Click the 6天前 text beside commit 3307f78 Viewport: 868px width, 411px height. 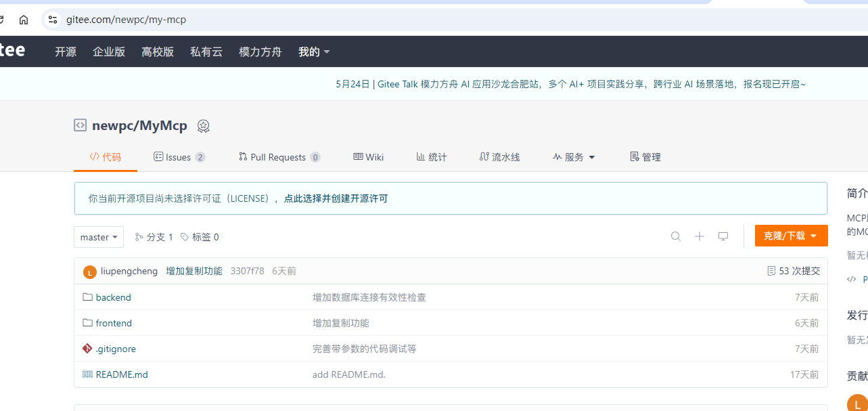pos(284,271)
